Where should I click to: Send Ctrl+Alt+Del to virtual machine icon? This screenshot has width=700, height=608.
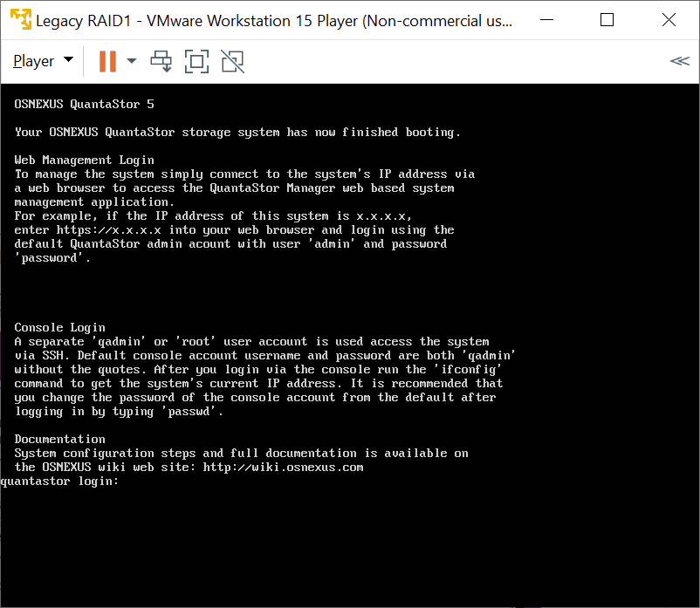161,61
